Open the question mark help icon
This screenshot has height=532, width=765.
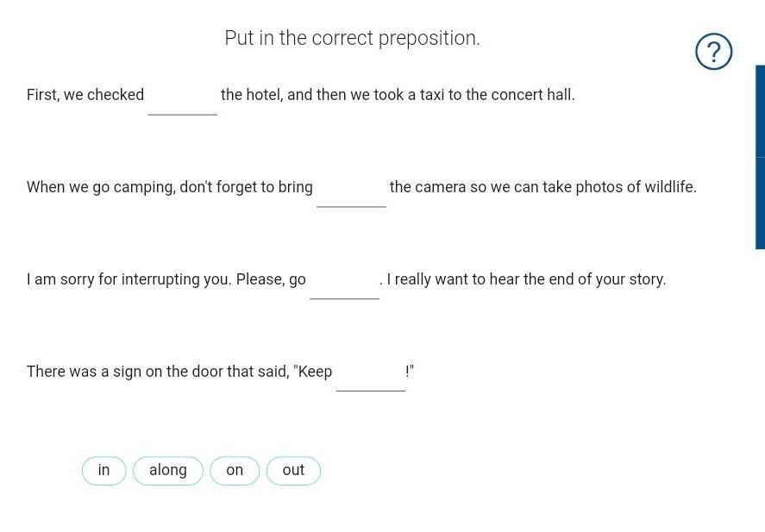pyautogui.click(x=713, y=51)
